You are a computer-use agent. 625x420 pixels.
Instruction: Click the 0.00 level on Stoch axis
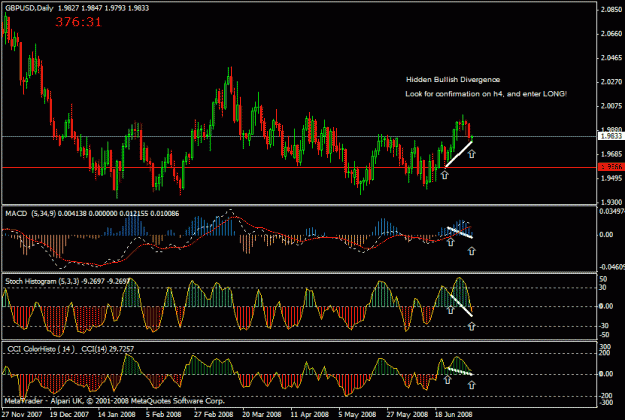[x=606, y=306]
